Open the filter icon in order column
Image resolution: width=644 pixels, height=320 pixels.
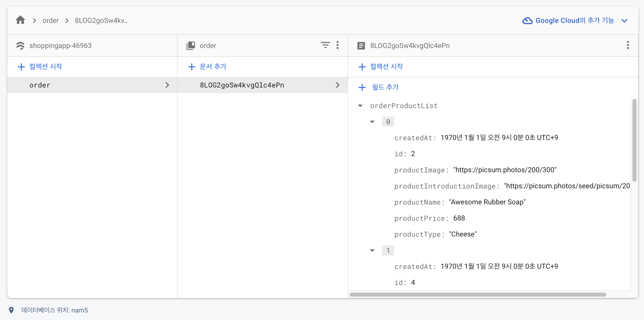tap(325, 45)
